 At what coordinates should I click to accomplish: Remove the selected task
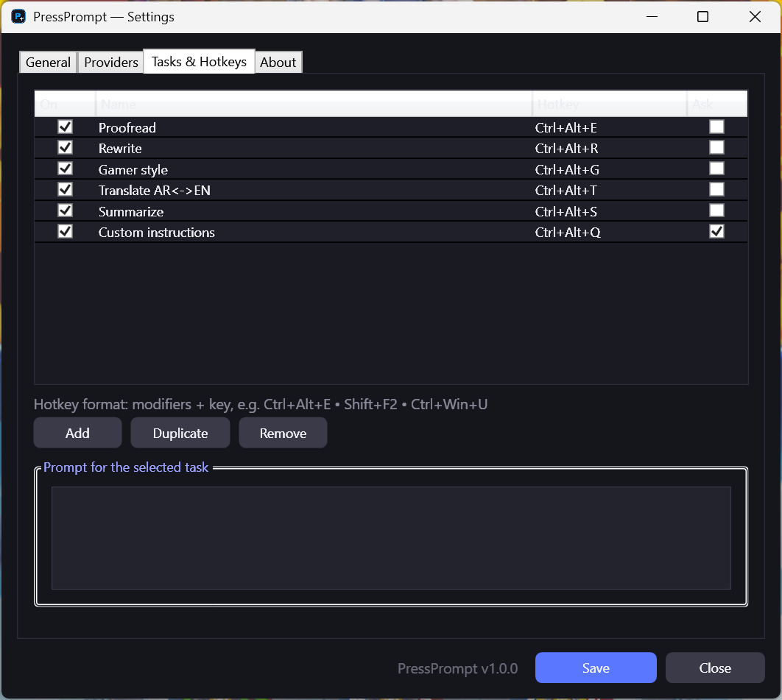[283, 433]
